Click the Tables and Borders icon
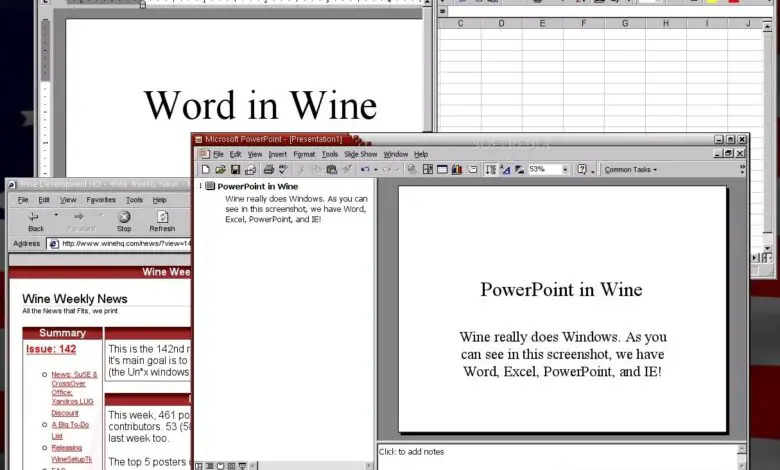780x470 pixels. pyautogui.click(x=427, y=170)
